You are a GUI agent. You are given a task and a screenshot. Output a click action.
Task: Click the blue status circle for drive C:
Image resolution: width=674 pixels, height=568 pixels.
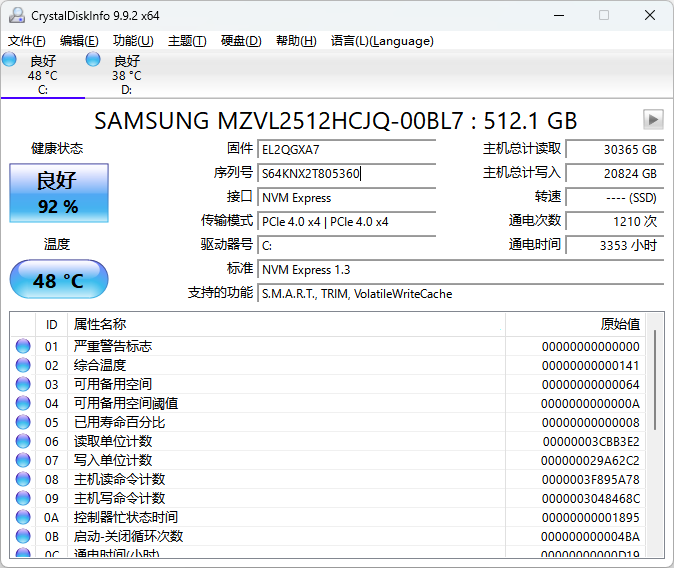(x=9, y=59)
